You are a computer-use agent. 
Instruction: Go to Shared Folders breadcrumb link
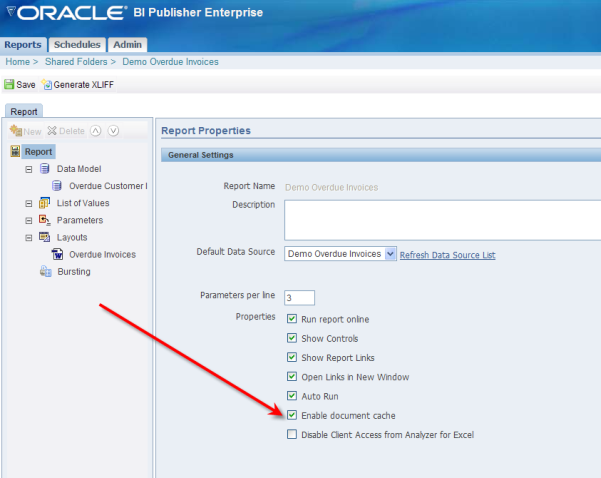click(x=76, y=62)
